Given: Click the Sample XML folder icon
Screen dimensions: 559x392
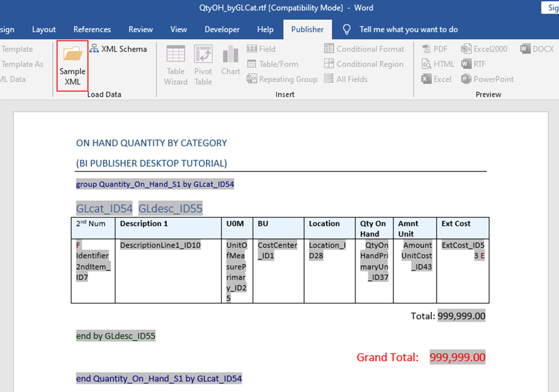Looking at the screenshot, I should [x=73, y=54].
